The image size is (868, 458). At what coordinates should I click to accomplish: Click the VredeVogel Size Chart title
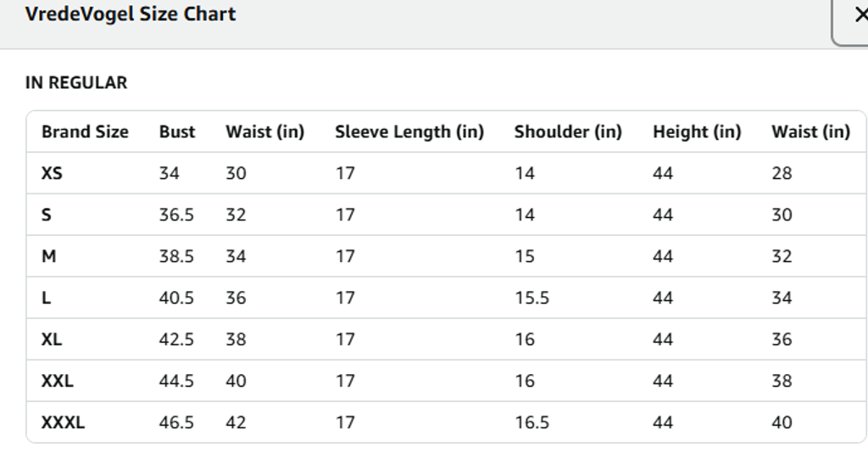click(131, 14)
